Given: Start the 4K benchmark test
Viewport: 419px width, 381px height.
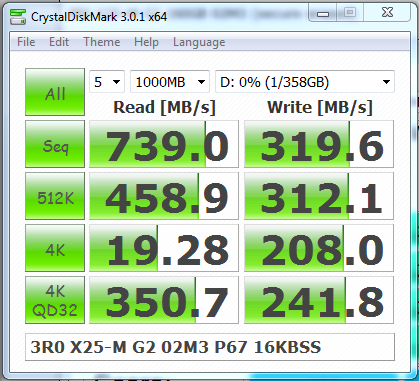Looking at the screenshot, I should coord(55,248).
